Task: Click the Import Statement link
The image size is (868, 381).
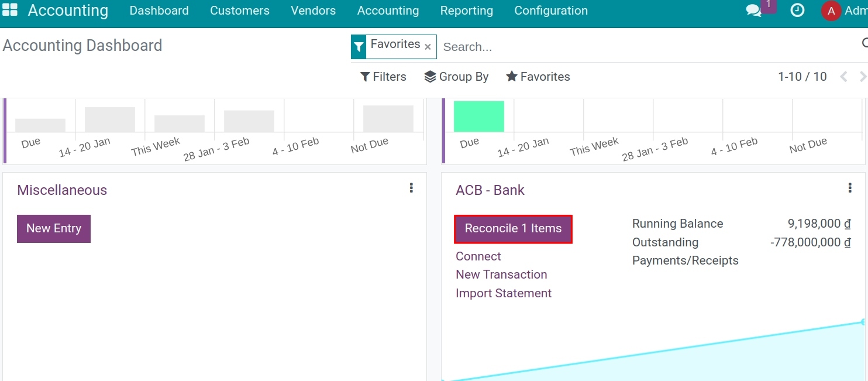Action: 504,293
